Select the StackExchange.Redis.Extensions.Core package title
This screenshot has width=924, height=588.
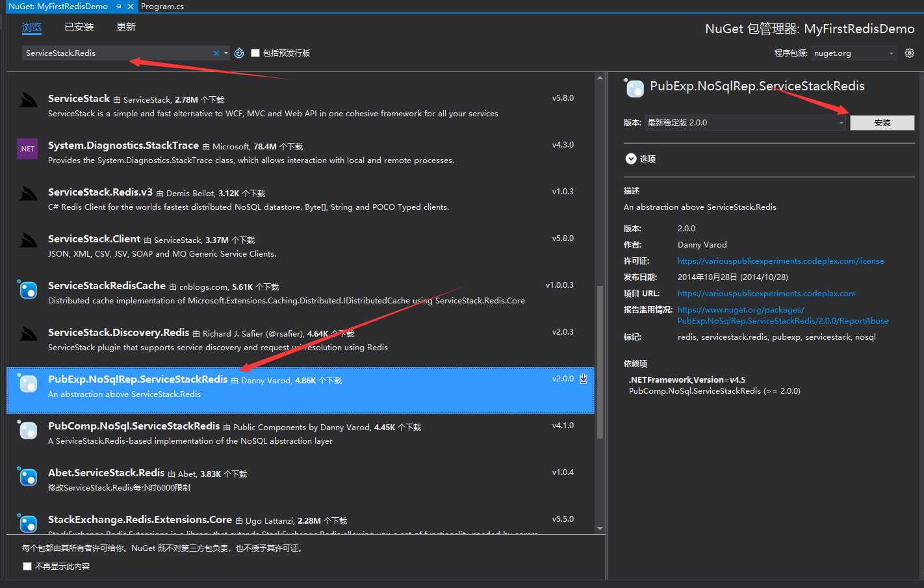coord(140,520)
